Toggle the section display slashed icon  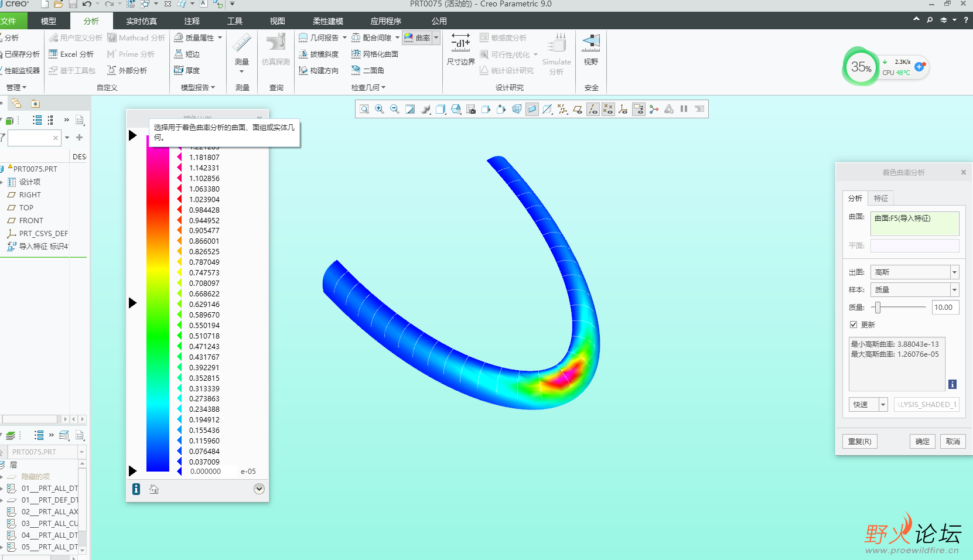[547, 109]
